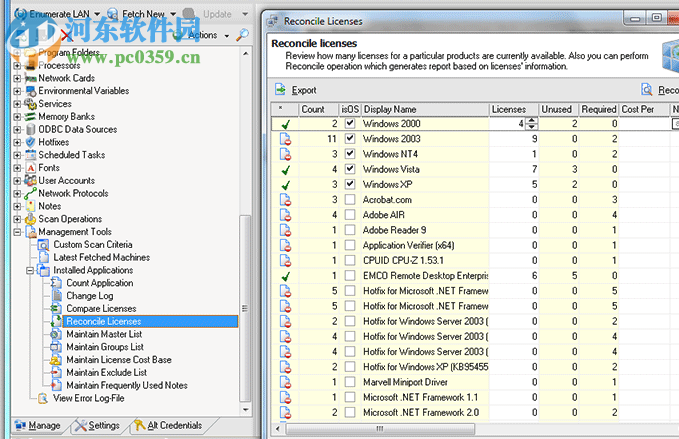The height and width of the screenshot is (439, 679).
Task: Check isOS for Acrobat.com
Action: click(x=350, y=200)
